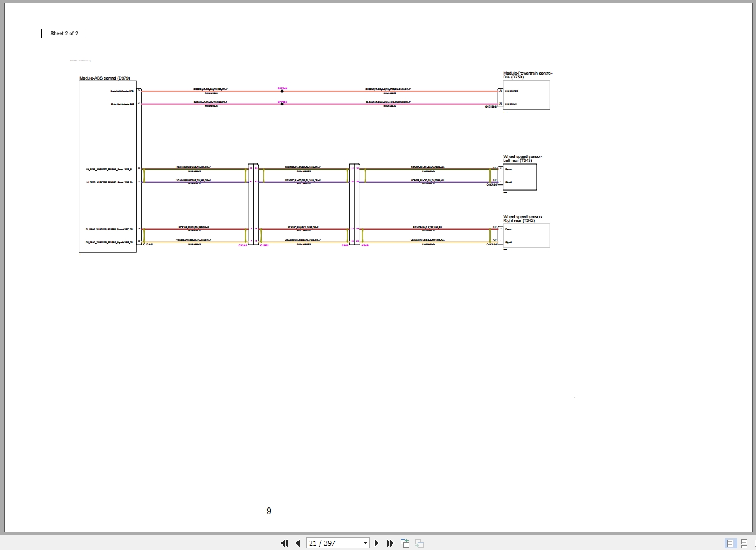The width and height of the screenshot is (756, 550).
Task: Click connector label C1CA81
Action: pyautogui.click(x=148, y=244)
